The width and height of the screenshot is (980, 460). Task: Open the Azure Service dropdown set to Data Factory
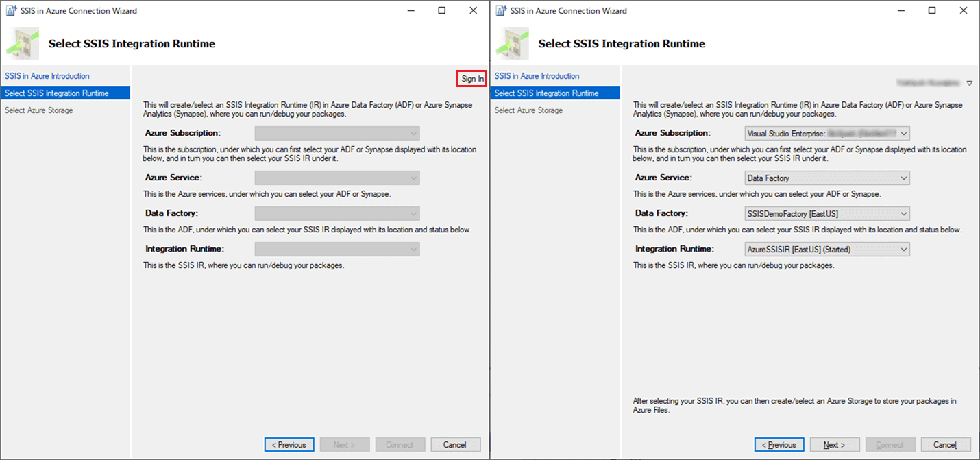pos(904,178)
